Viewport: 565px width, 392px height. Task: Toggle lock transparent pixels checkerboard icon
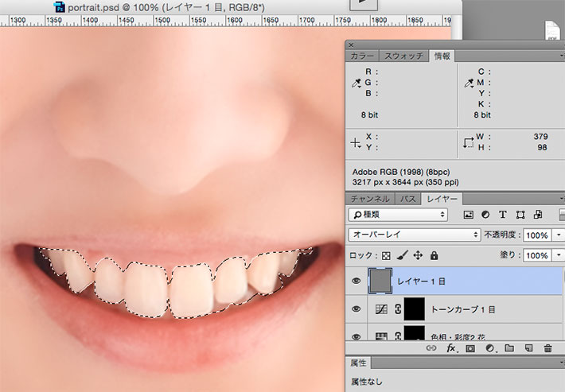coord(387,256)
